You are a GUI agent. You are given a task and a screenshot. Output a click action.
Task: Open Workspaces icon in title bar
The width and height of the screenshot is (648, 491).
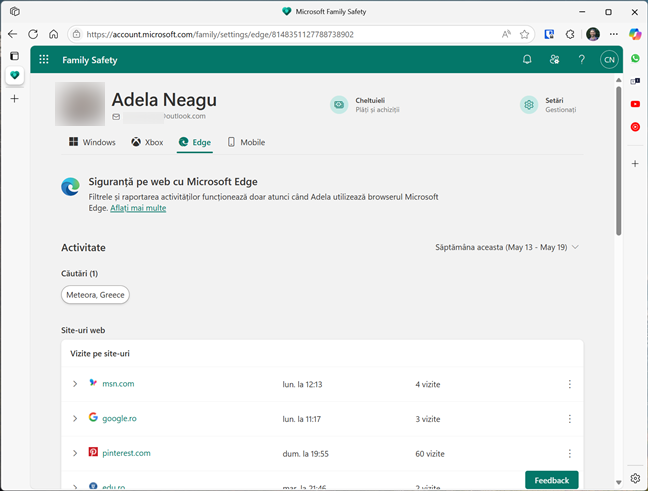[x=15, y=12]
